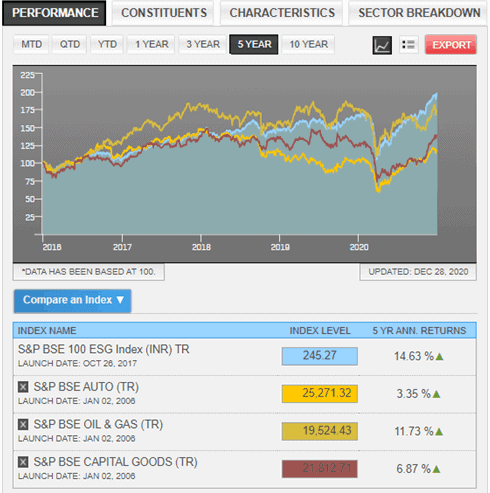Viewport: 490px width, 493px height.
Task: Click the S&P BSE CAPITAL GOODS (TR) name
Action: (x=115, y=462)
